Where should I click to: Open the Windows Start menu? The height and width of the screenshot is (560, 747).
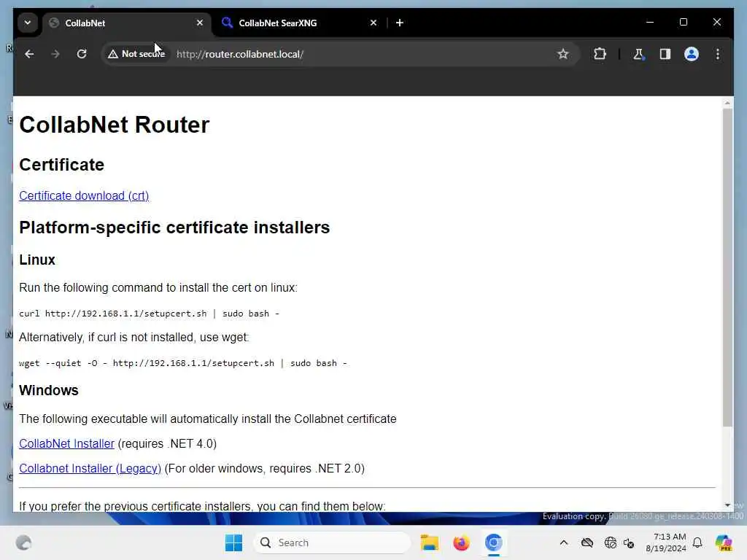pyautogui.click(x=233, y=542)
